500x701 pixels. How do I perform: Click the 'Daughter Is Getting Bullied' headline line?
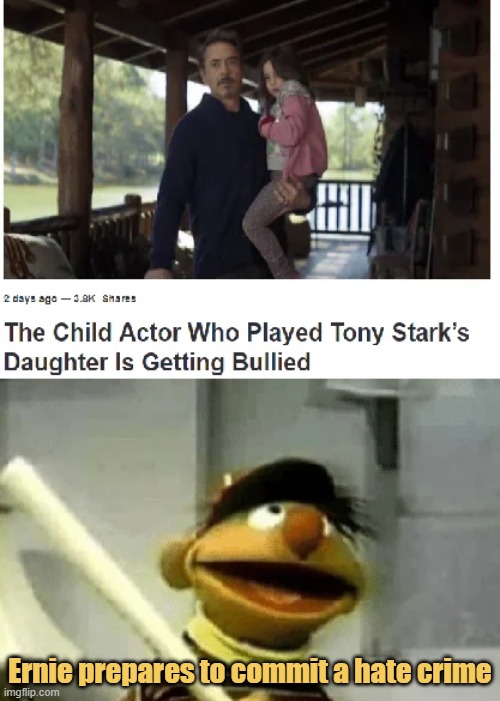click(x=157, y=362)
